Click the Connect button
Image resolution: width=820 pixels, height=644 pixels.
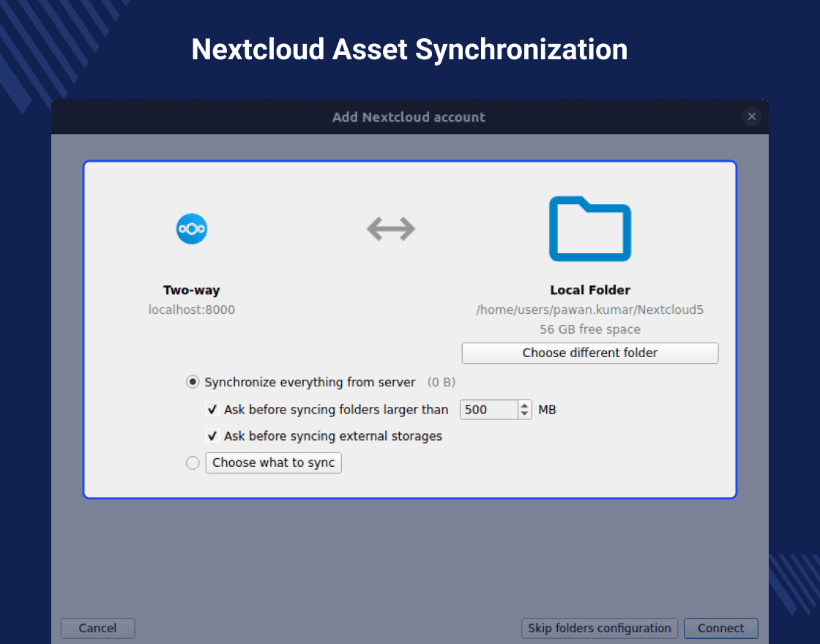(x=720, y=629)
